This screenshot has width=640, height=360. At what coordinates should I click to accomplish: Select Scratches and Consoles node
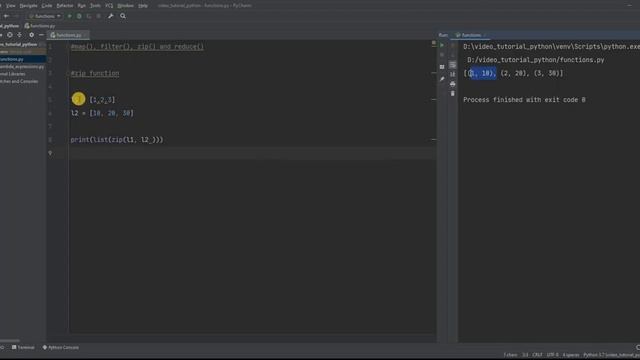coord(19,81)
